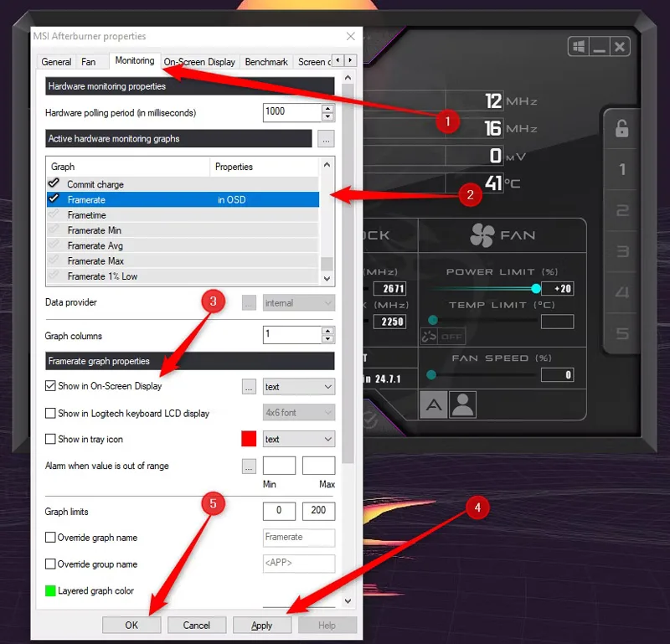
Task: Click the Cancel button
Action: coord(197,626)
